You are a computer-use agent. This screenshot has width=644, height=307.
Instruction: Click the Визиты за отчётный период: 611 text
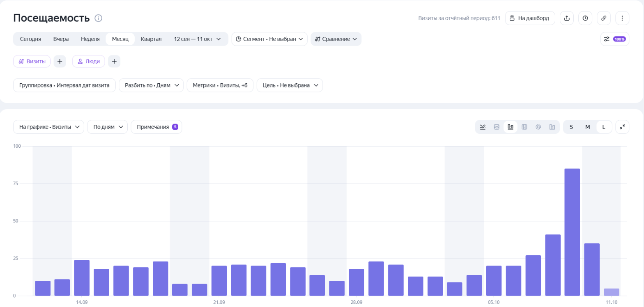click(x=459, y=18)
